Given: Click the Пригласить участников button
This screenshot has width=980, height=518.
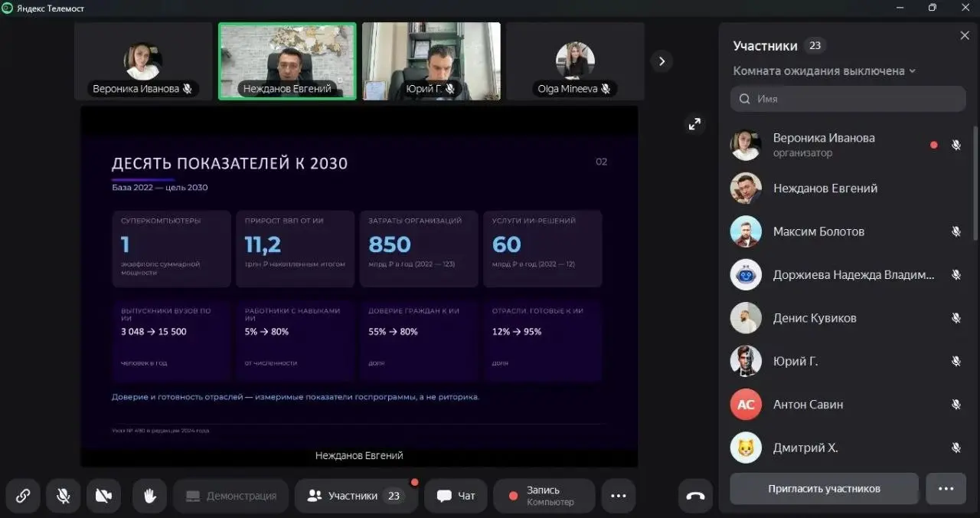Looking at the screenshot, I should click(824, 488).
